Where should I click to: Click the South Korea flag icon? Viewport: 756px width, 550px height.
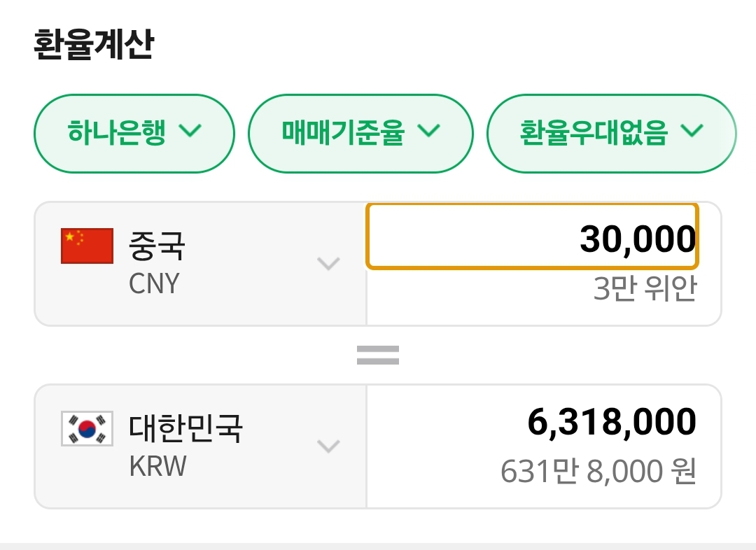click(x=87, y=428)
